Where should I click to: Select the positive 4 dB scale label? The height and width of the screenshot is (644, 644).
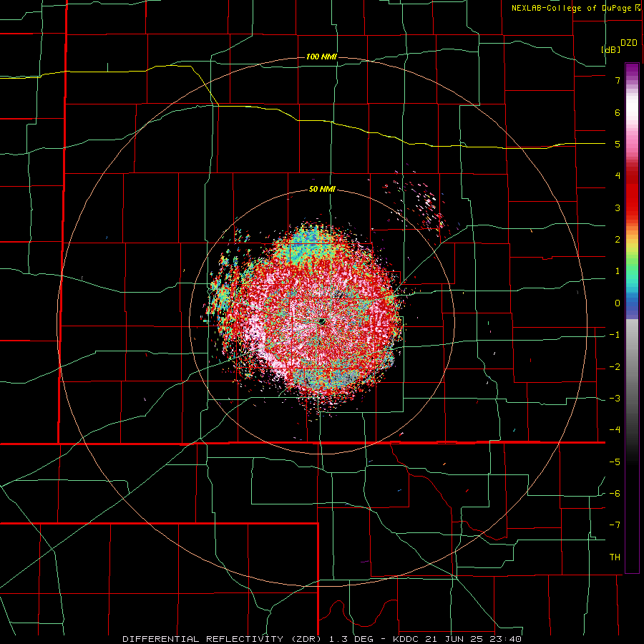(x=618, y=176)
